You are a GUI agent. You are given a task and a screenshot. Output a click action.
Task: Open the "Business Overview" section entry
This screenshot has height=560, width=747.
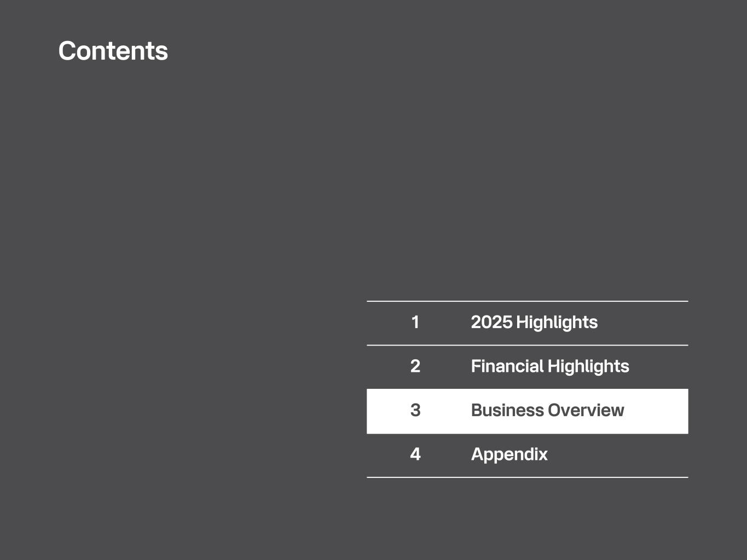(x=547, y=410)
